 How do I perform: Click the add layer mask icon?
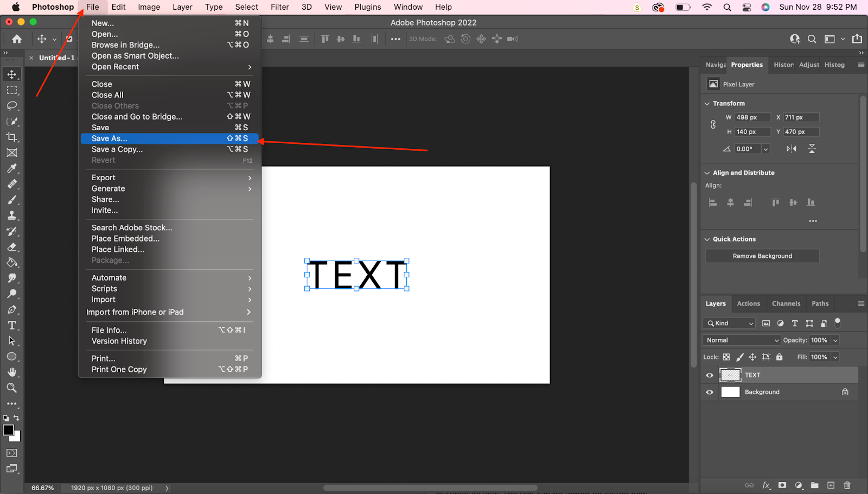click(782, 485)
